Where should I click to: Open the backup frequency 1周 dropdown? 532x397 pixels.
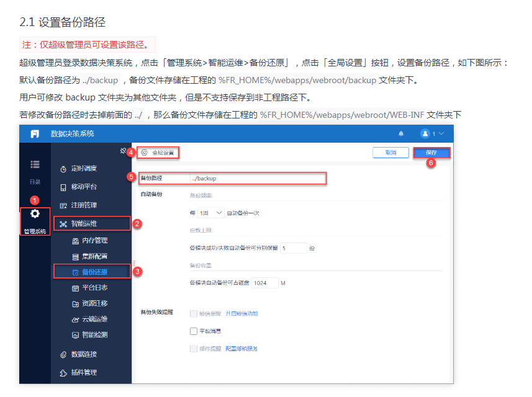(210, 213)
